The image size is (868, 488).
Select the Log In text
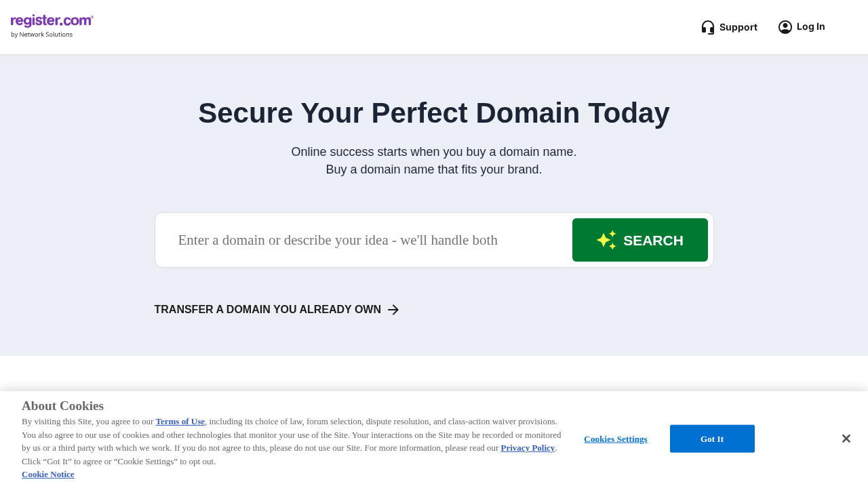coord(810,26)
